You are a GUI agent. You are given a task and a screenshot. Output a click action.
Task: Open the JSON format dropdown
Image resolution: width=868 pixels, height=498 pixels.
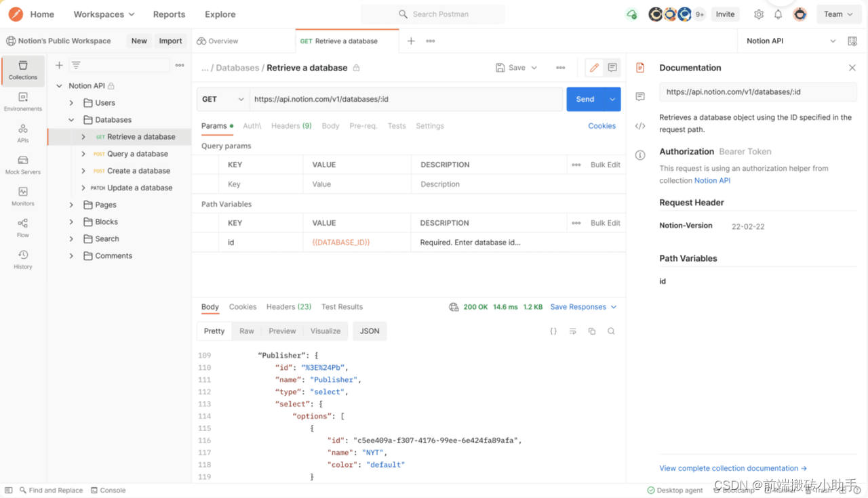(370, 331)
